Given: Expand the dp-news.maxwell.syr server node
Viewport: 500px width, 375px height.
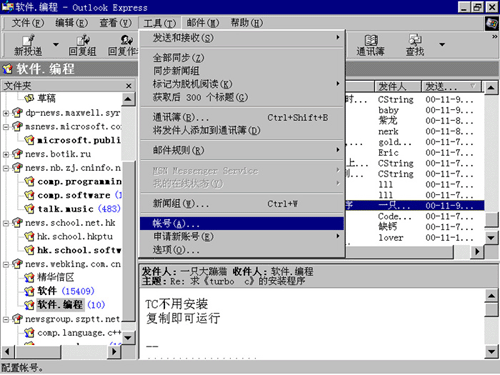Looking at the screenshot, I should [x=6, y=113].
